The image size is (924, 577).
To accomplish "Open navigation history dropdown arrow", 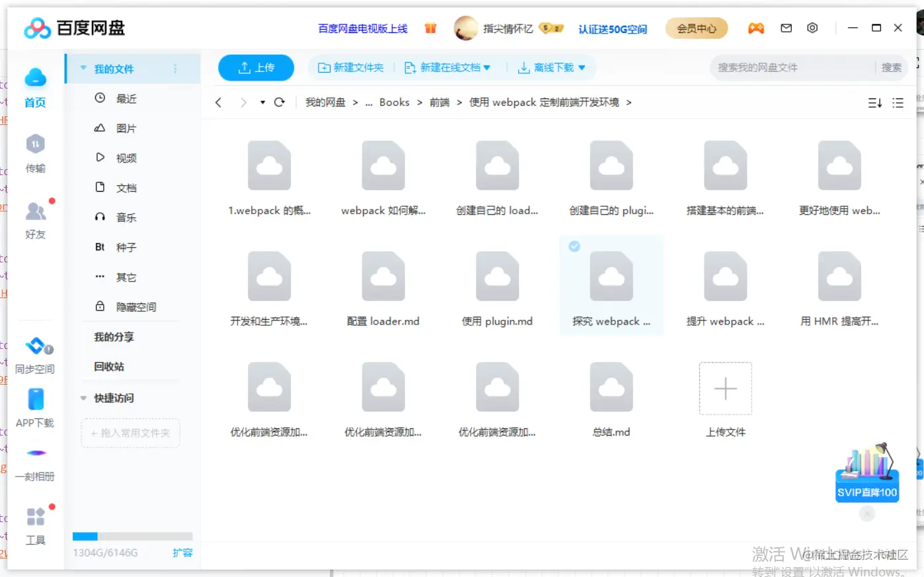I will (262, 102).
